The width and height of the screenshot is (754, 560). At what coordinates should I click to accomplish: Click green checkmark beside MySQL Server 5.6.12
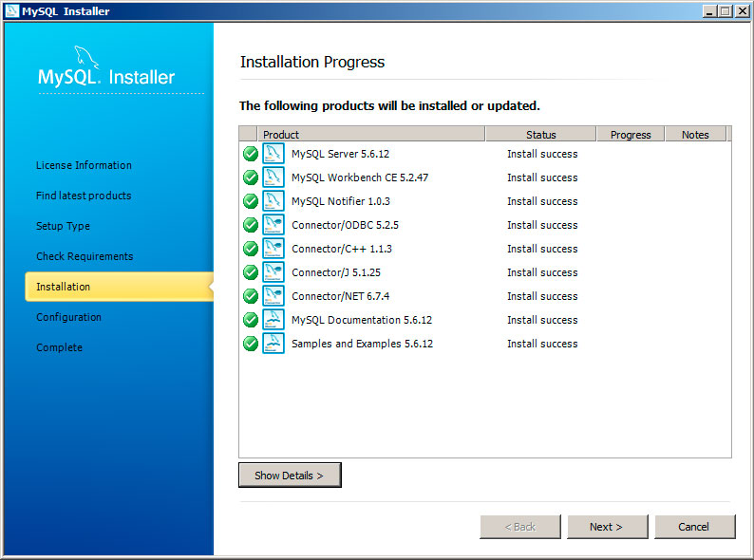coord(251,154)
